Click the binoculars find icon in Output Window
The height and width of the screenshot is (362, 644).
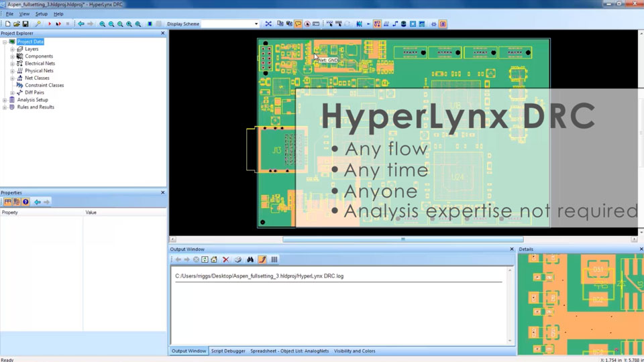(250, 259)
